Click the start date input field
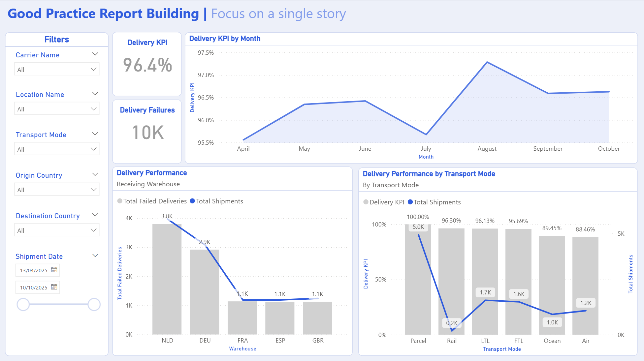This screenshot has width=644, height=361. pos(33,270)
